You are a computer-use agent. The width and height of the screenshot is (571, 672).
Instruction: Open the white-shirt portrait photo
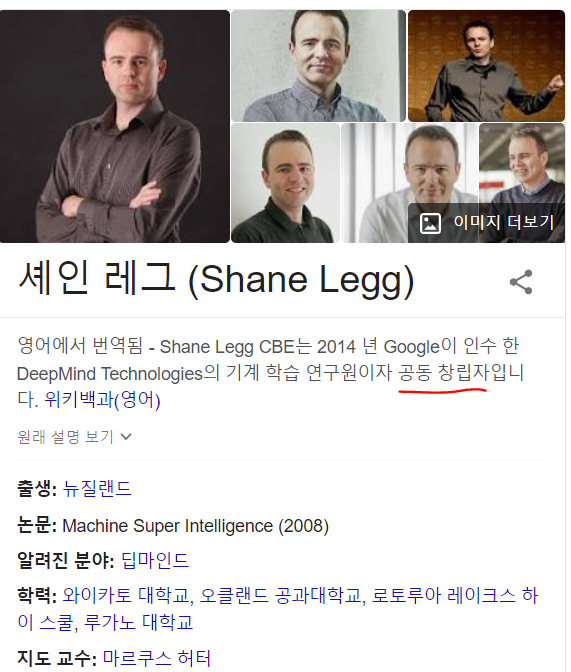click(409, 163)
